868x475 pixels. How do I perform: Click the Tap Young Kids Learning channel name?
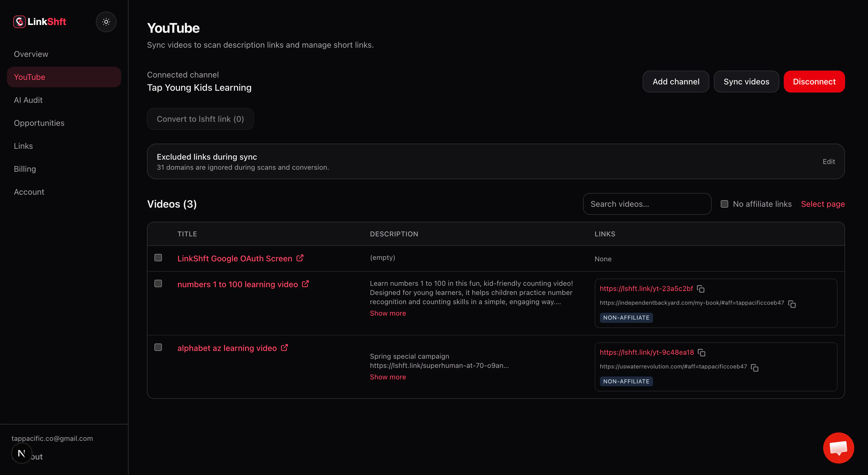pos(199,88)
